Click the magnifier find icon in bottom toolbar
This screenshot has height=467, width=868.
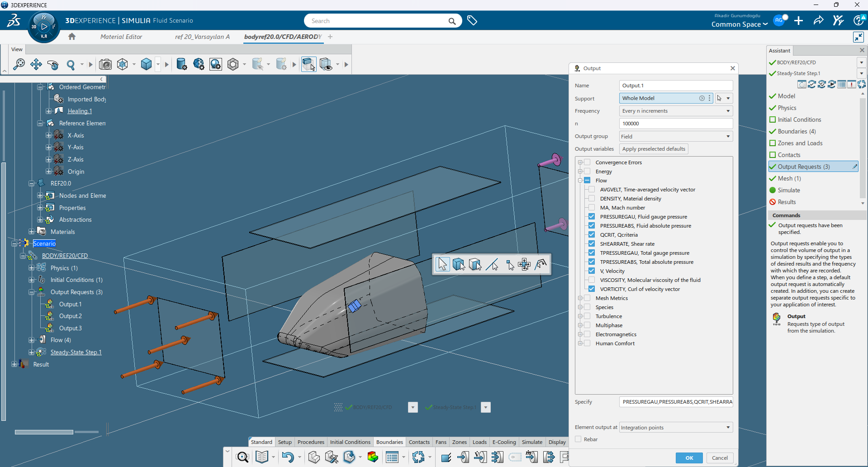(242, 457)
